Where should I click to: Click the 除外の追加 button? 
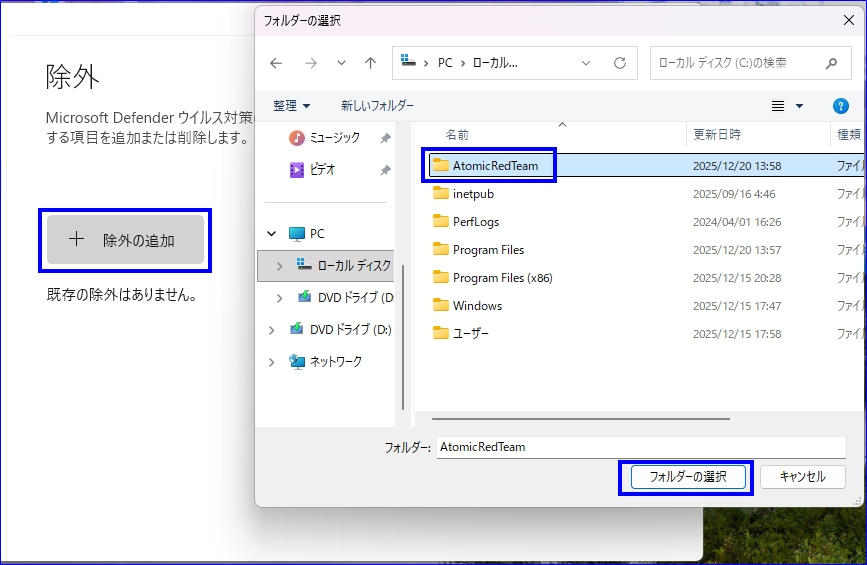click(125, 240)
